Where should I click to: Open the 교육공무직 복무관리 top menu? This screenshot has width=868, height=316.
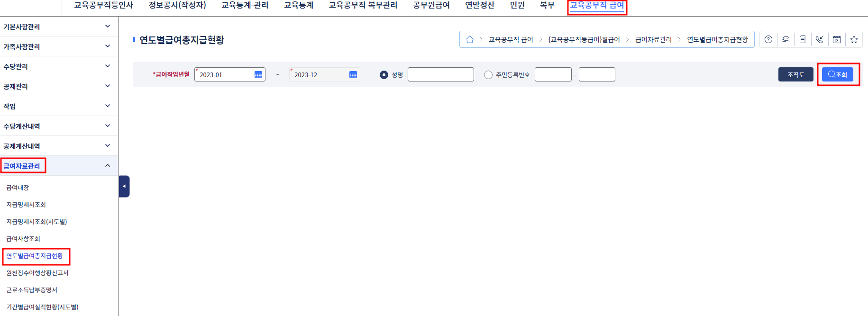tap(363, 5)
